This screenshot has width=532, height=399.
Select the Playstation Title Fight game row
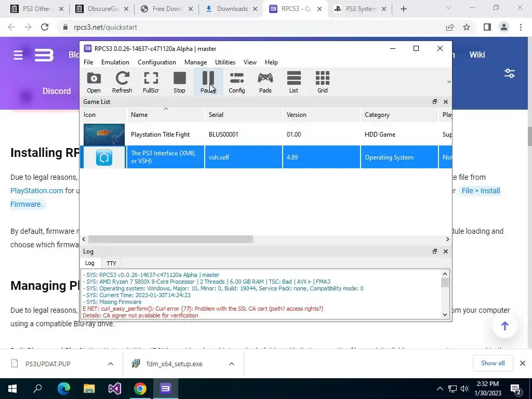(x=265, y=135)
